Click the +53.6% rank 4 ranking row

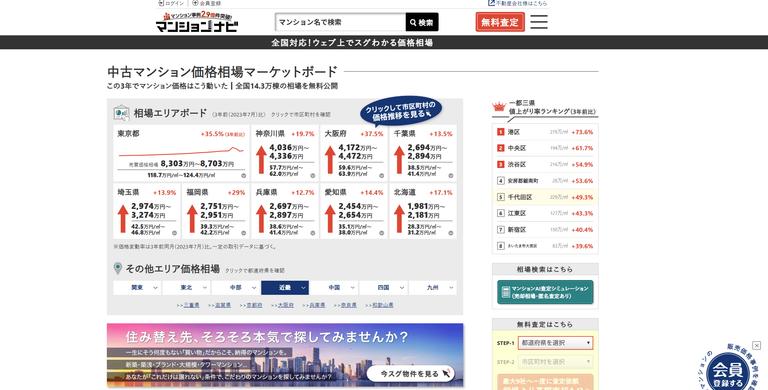coord(545,181)
